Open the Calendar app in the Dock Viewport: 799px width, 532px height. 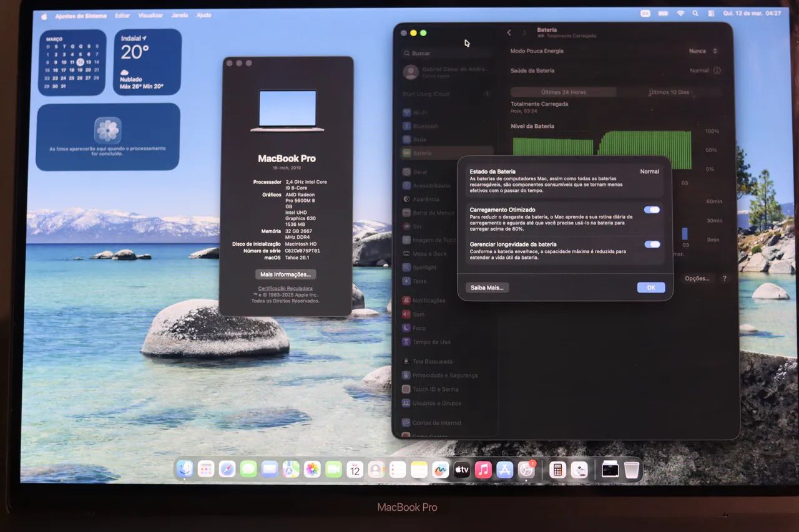click(355, 469)
